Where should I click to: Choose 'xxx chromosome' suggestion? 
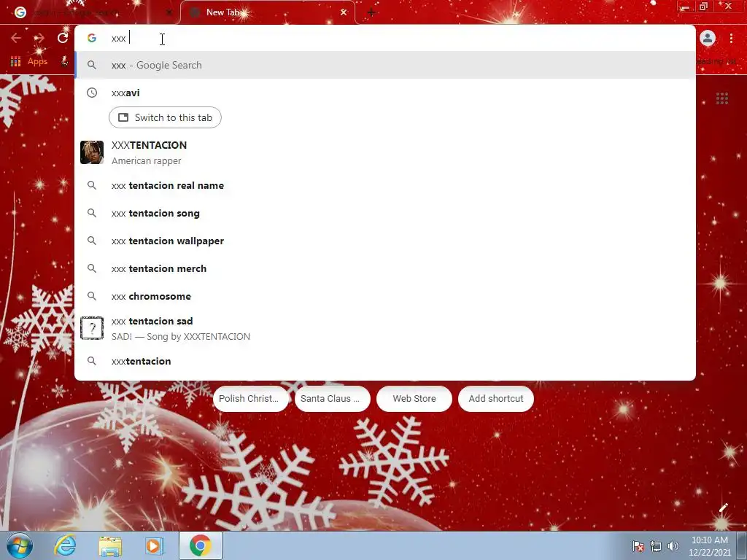tap(385, 296)
